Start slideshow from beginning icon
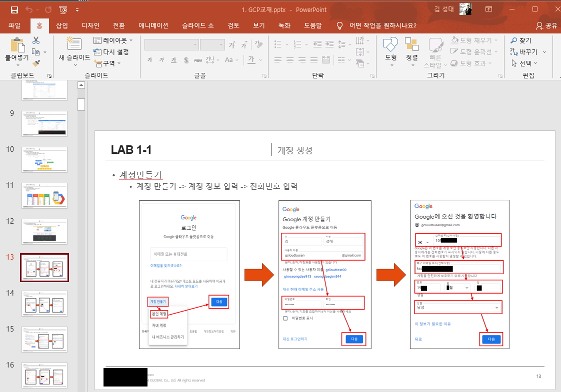 63,10
